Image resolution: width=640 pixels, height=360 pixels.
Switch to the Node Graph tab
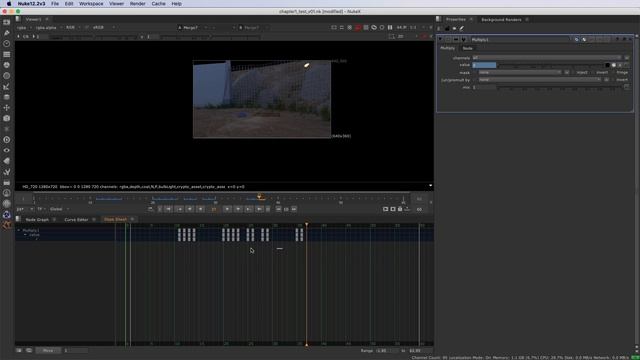[x=37, y=220]
